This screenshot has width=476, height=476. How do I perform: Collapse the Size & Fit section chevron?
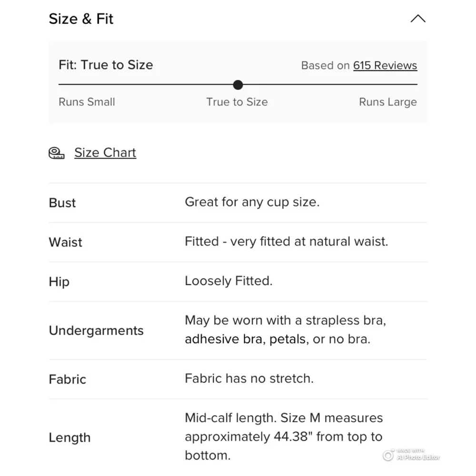[418, 19]
